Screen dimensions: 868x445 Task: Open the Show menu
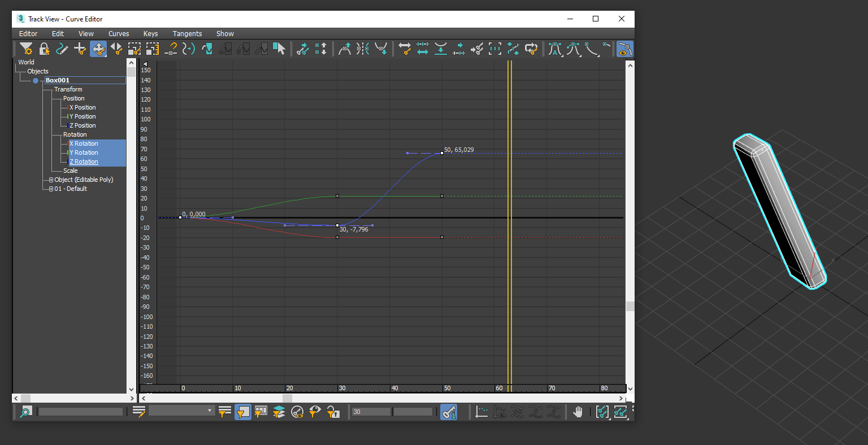click(225, 33)
